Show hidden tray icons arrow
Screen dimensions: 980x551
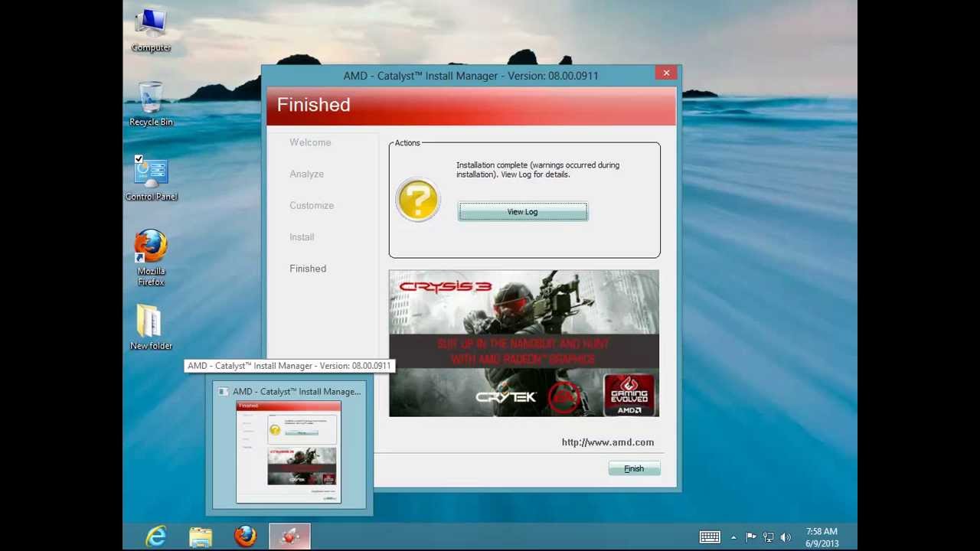click(x=733, y=537)
